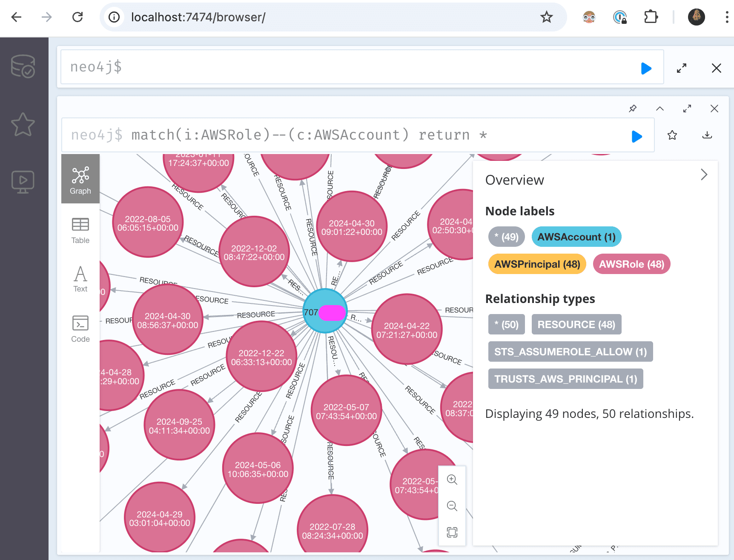Bookmark this page with the star

[x=546, y=17]
